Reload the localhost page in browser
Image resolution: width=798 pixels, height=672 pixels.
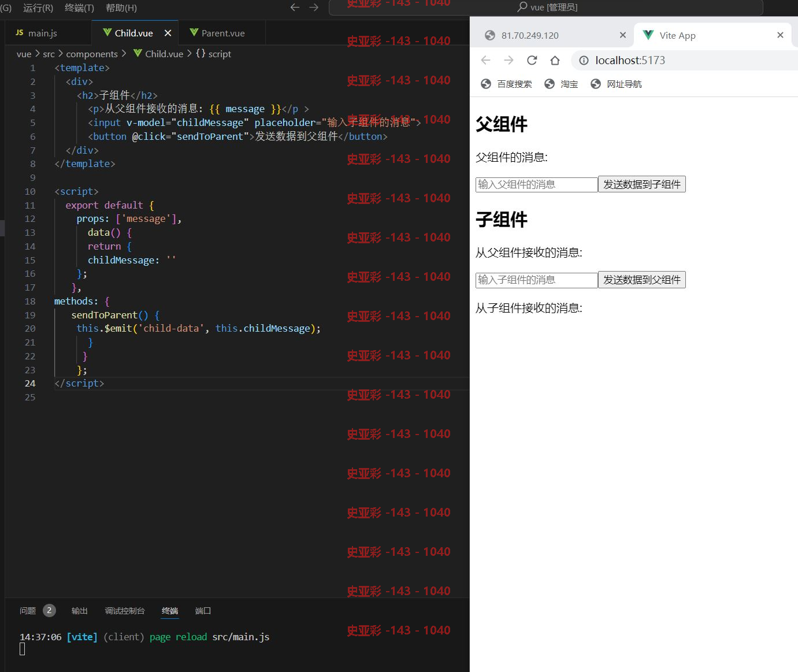tap(532, 60)
